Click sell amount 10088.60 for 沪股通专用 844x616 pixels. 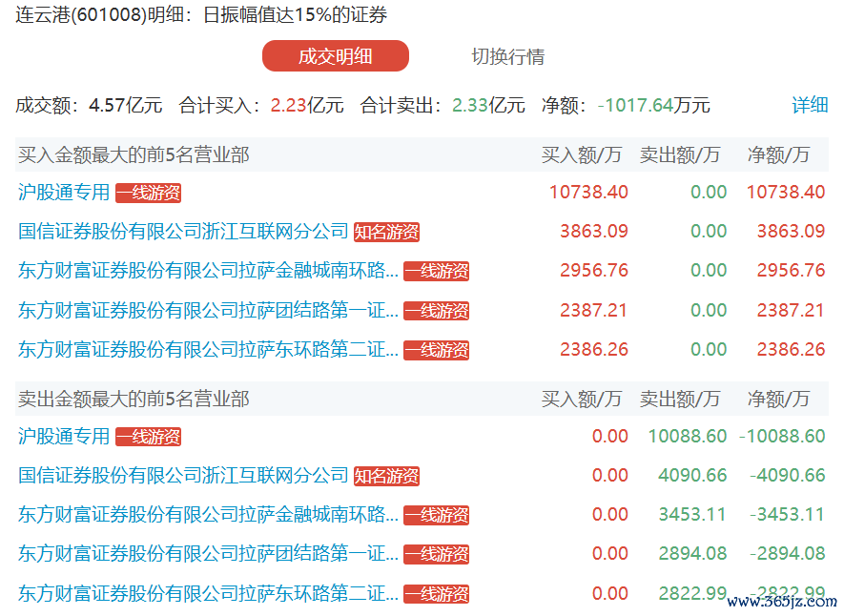tap(688, 437)
